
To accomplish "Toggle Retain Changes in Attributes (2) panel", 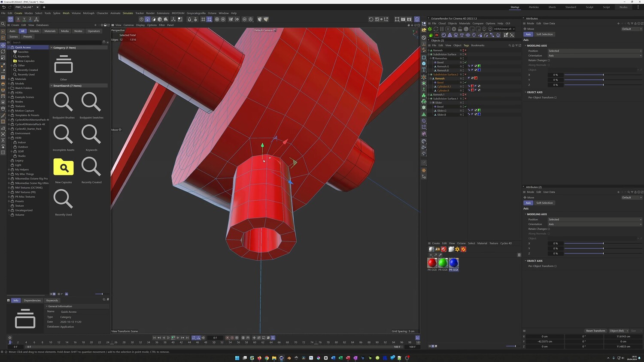I will click(x=549, y=229).
